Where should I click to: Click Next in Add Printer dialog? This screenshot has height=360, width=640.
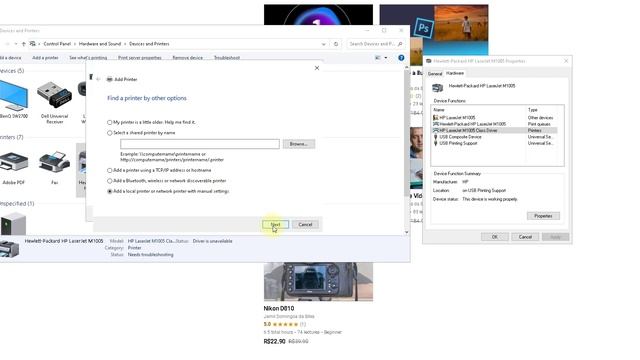pyautogui.click(x=276, y=224)
